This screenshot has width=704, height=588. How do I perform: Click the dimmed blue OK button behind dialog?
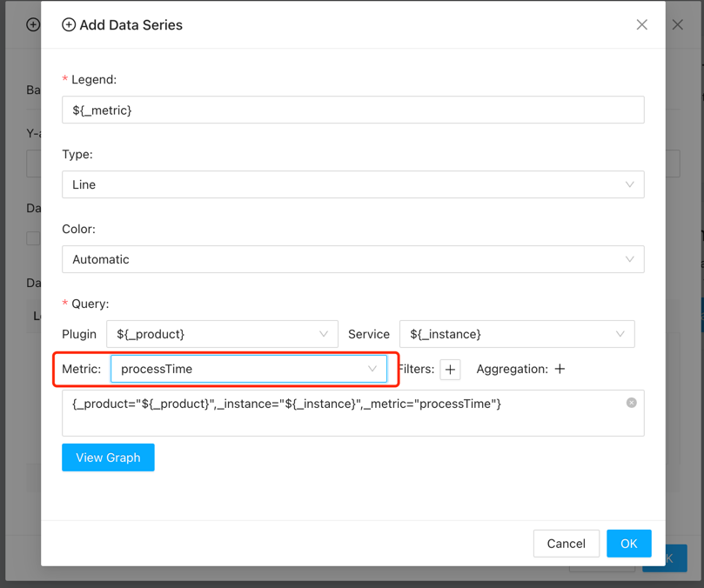tap(674, 559)
